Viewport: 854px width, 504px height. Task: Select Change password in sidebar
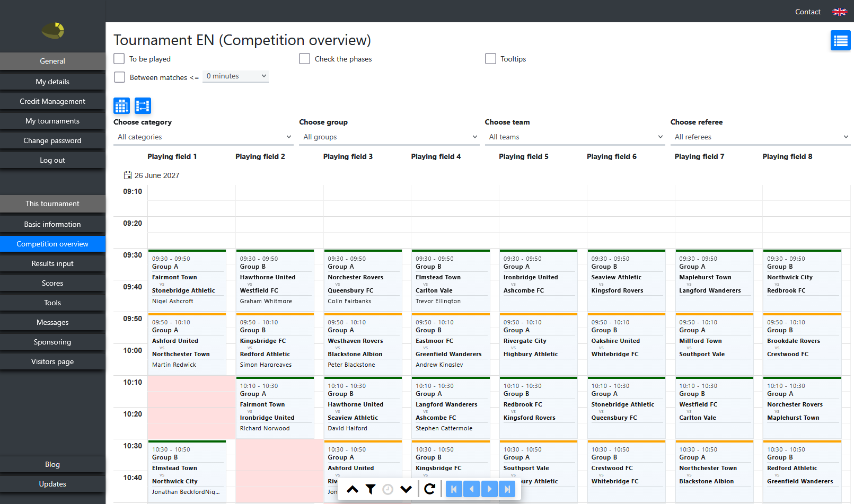(x=52, y=140)
